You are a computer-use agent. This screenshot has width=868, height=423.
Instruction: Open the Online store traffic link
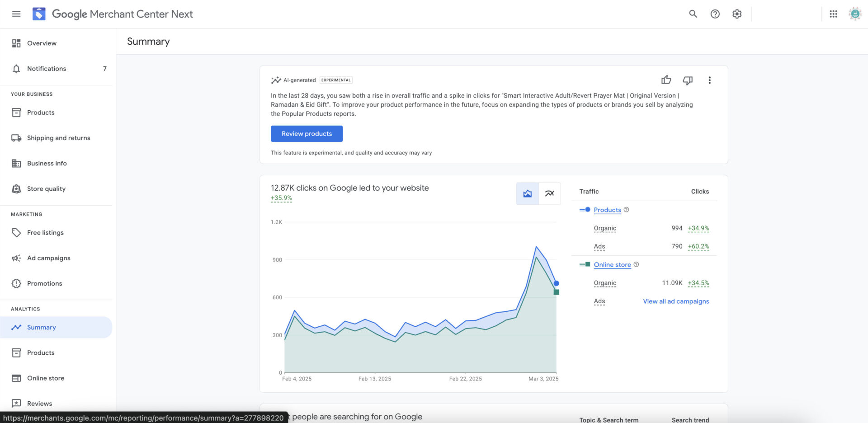612,264
